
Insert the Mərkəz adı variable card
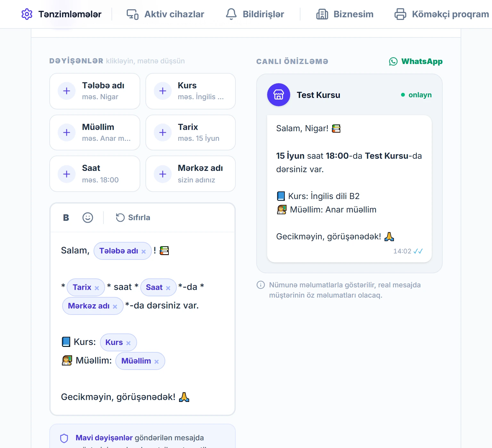[191, 174]
